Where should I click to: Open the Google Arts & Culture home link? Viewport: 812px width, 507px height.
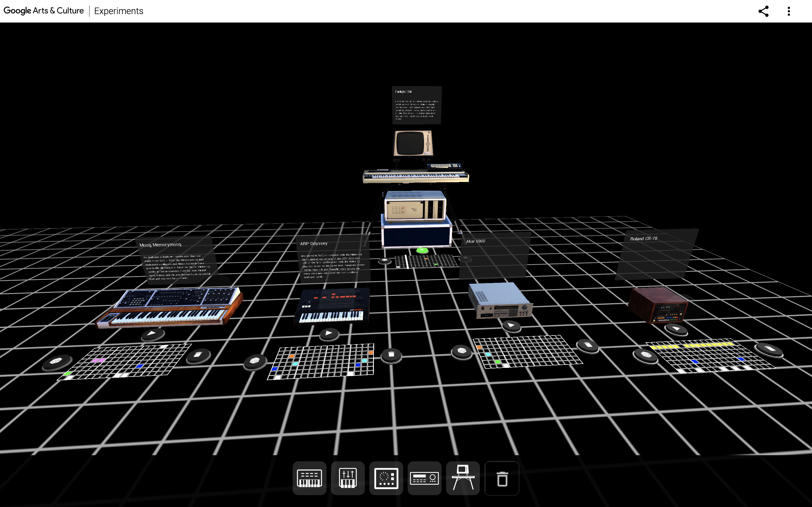[x=43, y=10]
